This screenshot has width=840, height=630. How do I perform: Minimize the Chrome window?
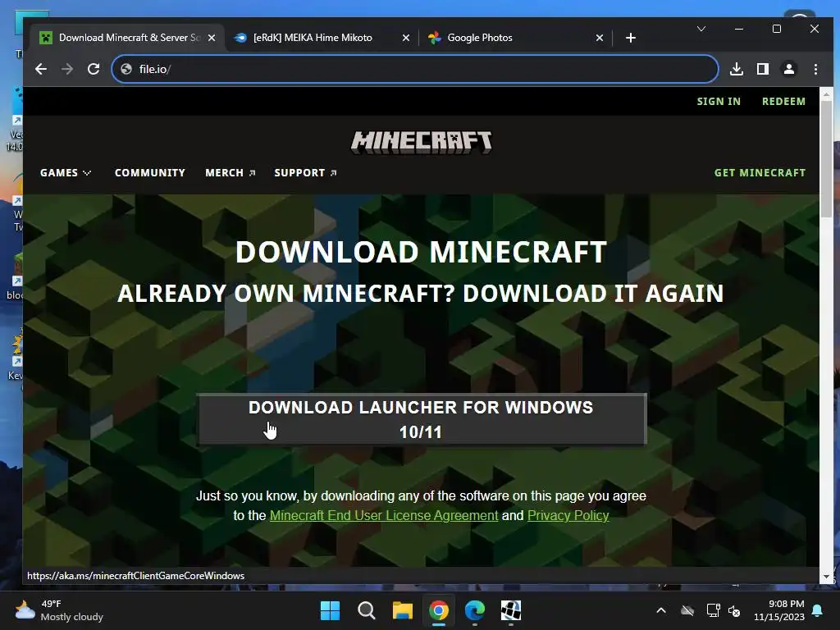[x=739, y=29]
